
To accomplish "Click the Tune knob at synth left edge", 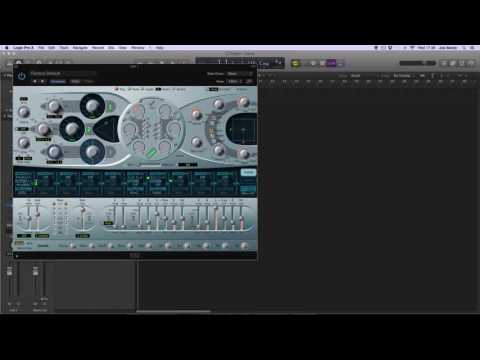I will coord(23,112).
